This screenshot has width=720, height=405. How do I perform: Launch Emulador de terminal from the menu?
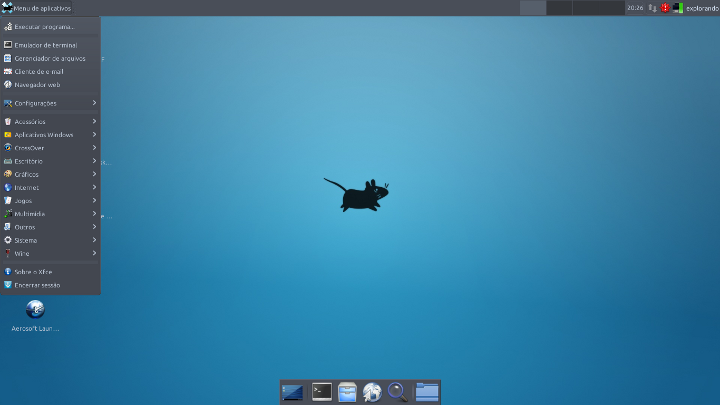(x=51, y=45)
